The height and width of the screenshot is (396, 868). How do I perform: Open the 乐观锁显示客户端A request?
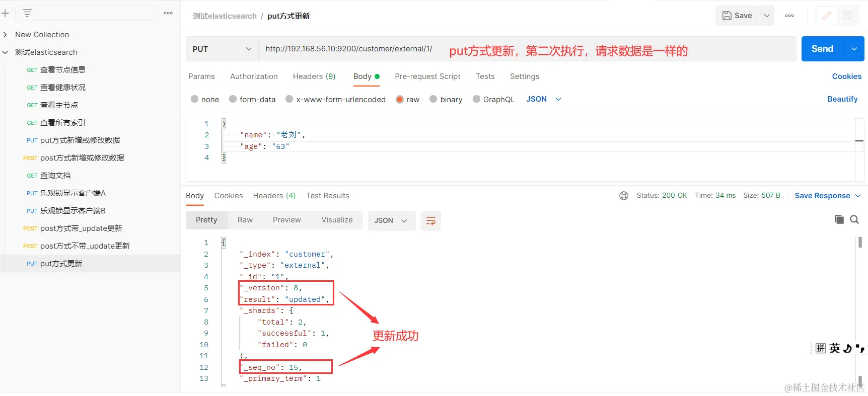[73, 193]
